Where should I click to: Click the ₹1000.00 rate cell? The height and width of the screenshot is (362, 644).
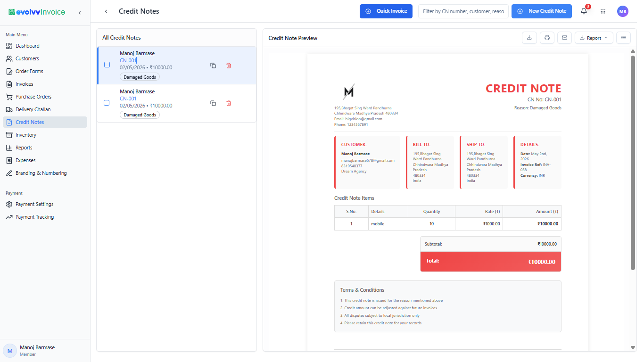pyautogui.click(x=479, y=224)
